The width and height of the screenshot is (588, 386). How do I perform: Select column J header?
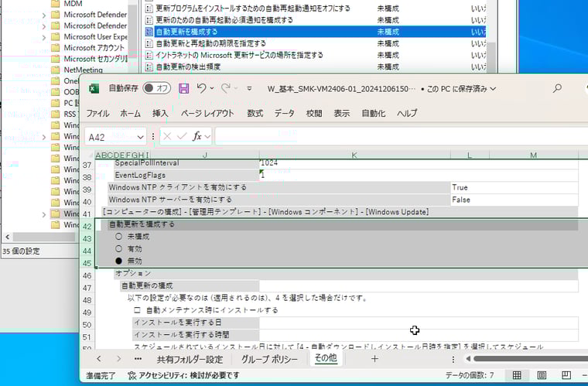(205, 155)
